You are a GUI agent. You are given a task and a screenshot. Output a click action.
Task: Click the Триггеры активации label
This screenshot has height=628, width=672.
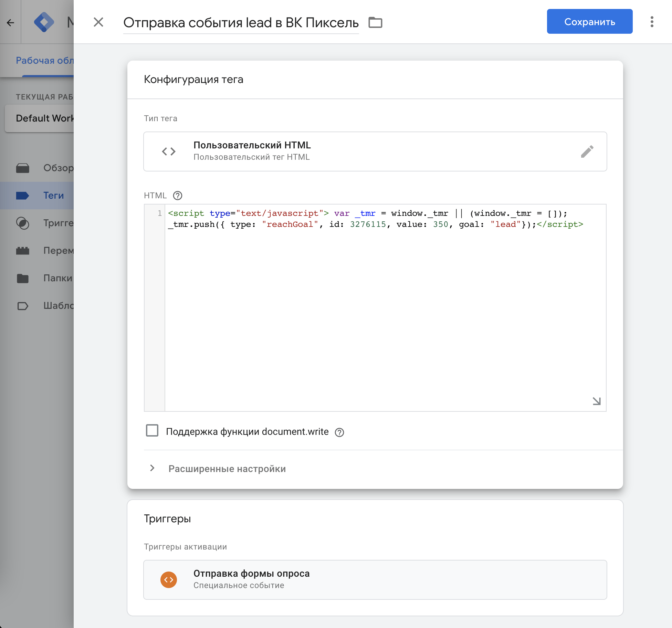pos(185,547)
